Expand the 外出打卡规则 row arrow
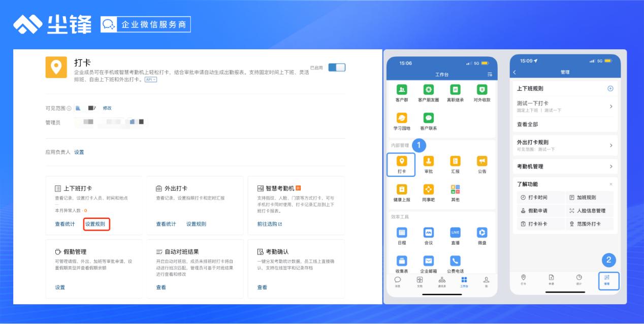The width and height of the screenshot is (644, 324). (x=610, y=145)
